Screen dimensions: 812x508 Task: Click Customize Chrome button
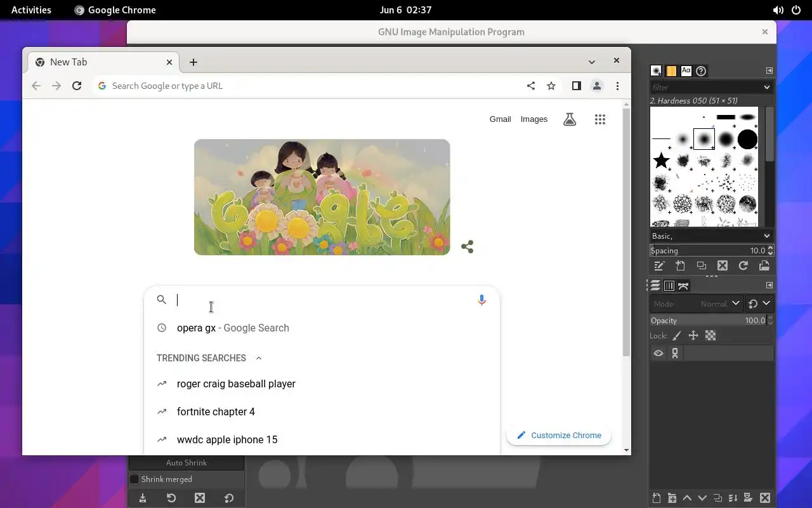(x=559, y=435)
